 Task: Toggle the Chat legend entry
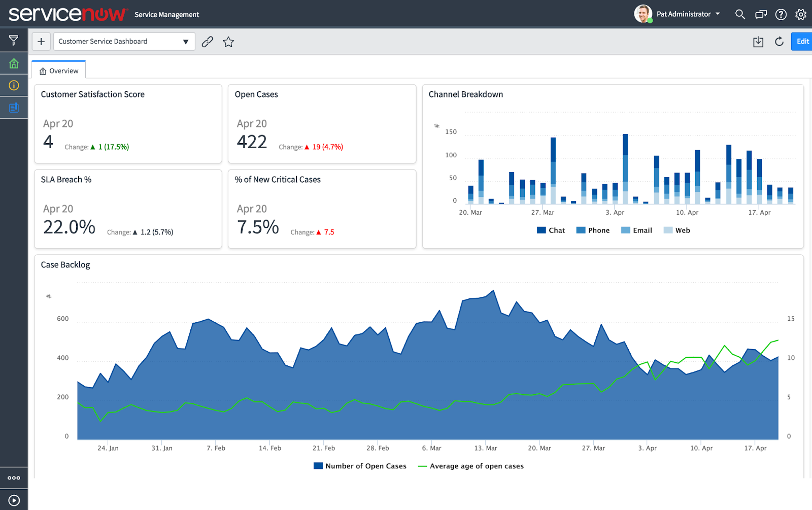551,230
